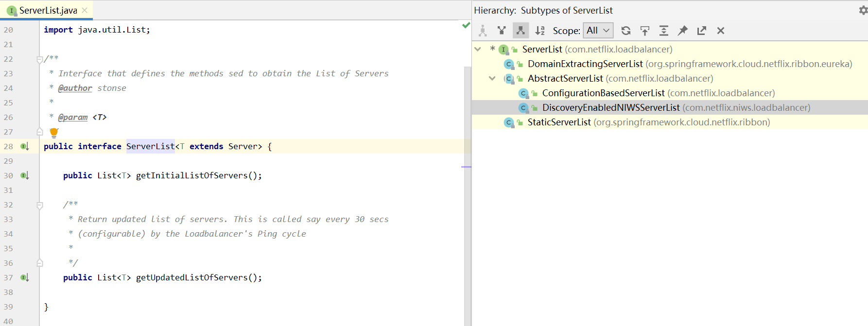Switch to supertypes hierarchy view

pos(502,31)
